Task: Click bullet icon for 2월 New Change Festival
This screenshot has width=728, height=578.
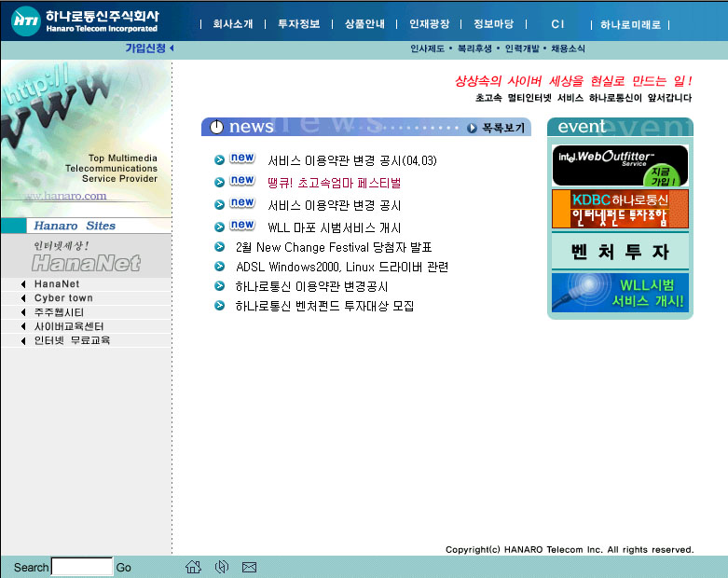Action: point(219,247)
